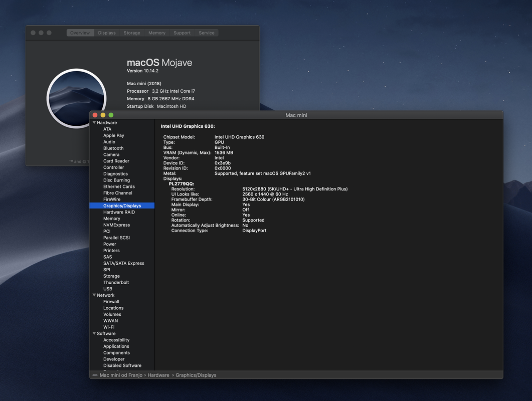Click the Mac mini icon in path bar
This screenshot has height=401, width=532.
click(95, 375)
